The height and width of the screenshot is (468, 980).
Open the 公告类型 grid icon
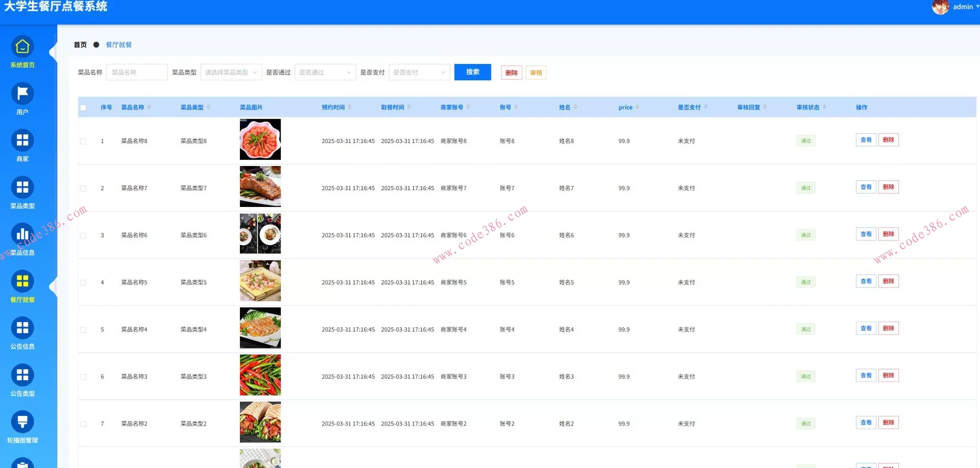tap(22, 375)
